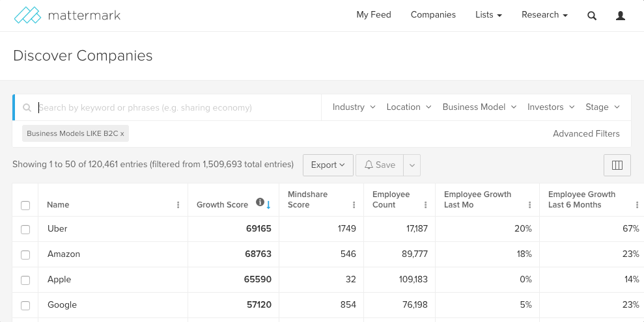Click the Save alert button
Image resolution: width=644 pixels, height=322 pixels.
380,165
